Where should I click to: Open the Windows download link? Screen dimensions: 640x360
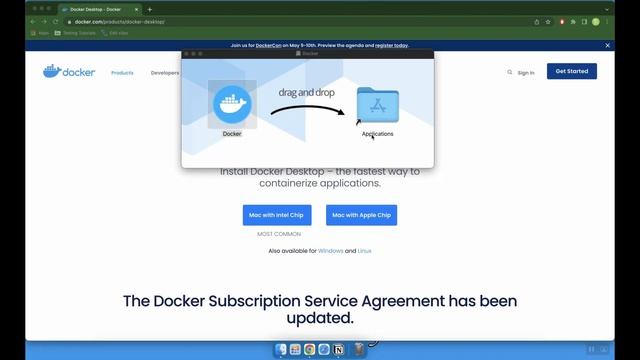tap(331, 251)
